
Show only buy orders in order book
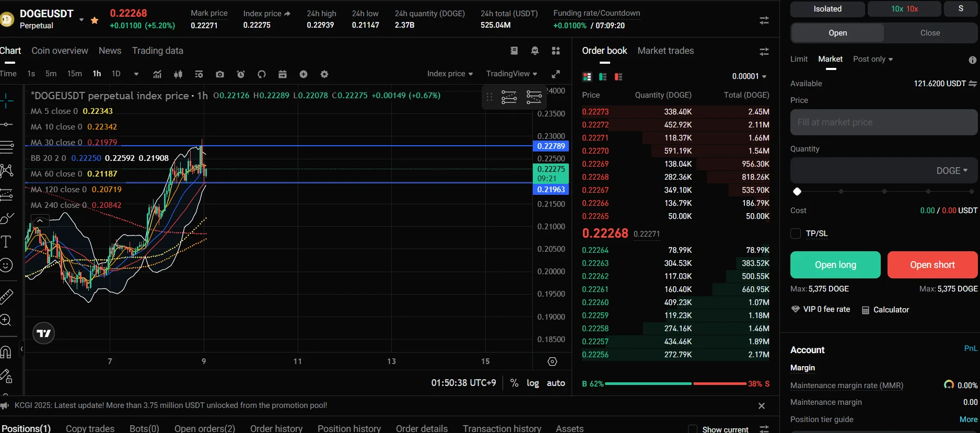pyautogui.click(x=603, y=77)
